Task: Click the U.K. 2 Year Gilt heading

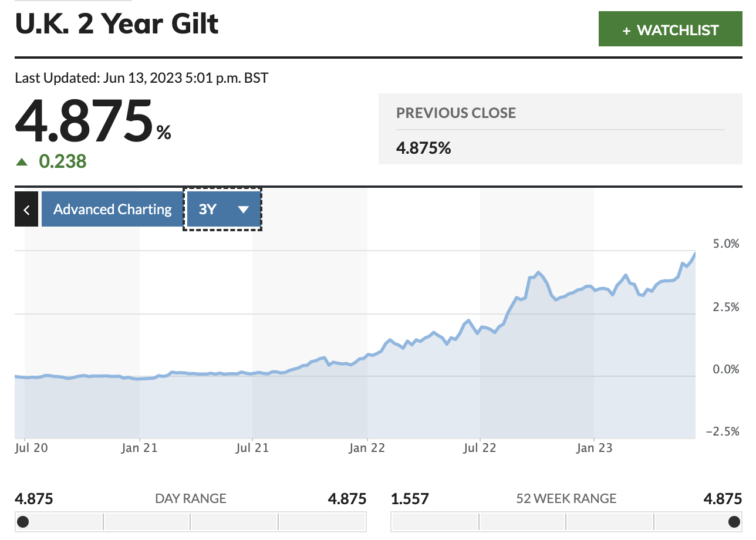Action: (x=117, y=24)
